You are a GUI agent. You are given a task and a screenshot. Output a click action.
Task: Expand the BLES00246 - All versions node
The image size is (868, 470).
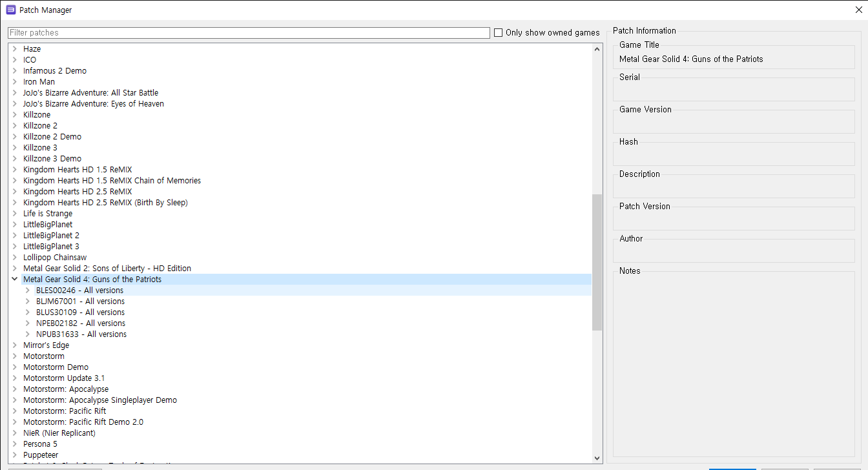coord(27,291)
